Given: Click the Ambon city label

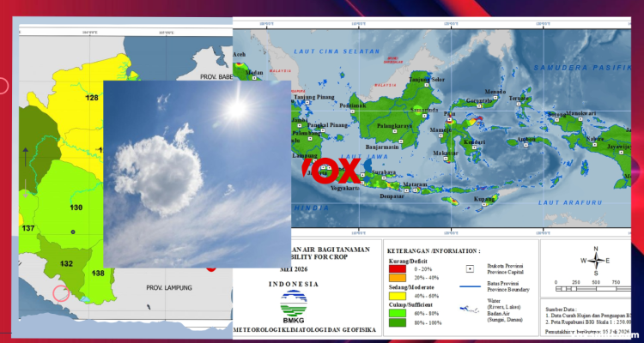Looking at the screenshot, I should coord(526,139).
